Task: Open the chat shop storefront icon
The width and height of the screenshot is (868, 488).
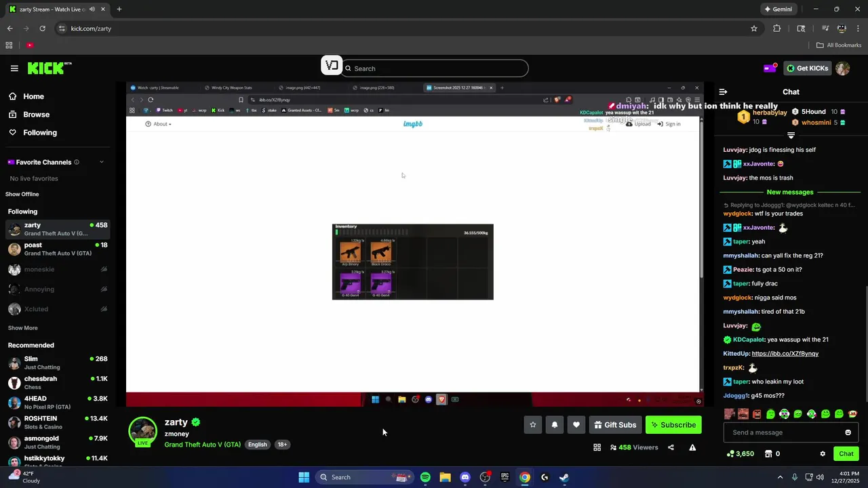Action: [x=768, y=454]
